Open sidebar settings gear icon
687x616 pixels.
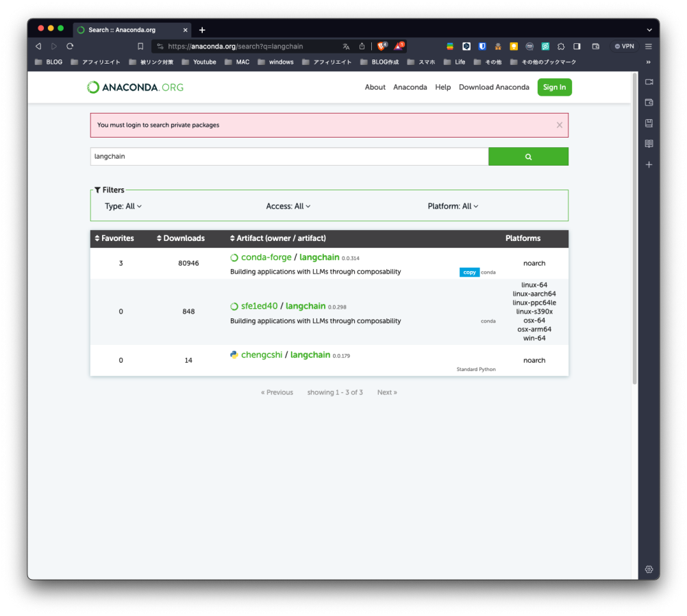click(x=649, y=569)
